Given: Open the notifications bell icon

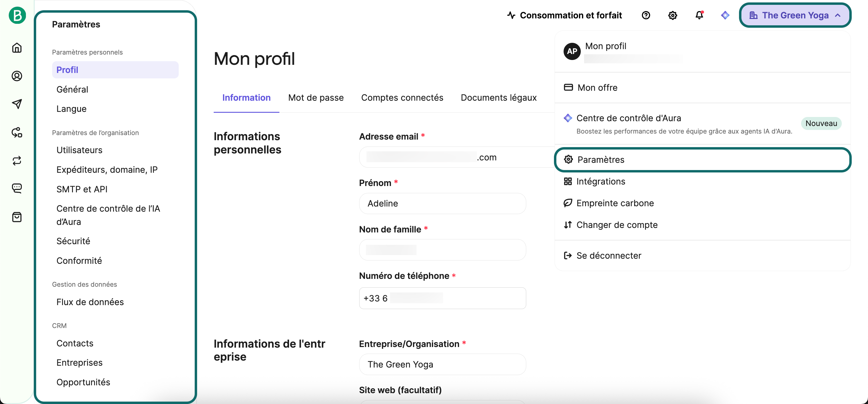Looking at the screenshot, I should (x=699, y=15).
